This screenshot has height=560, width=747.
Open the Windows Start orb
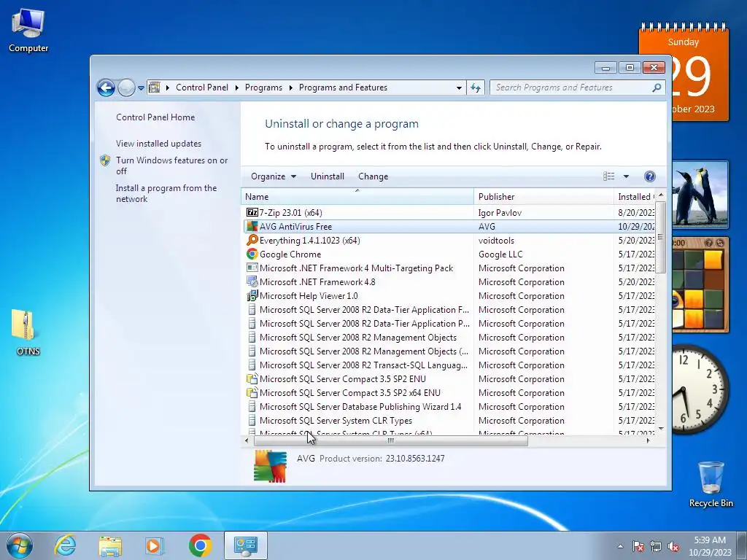(x=20, y=545)
